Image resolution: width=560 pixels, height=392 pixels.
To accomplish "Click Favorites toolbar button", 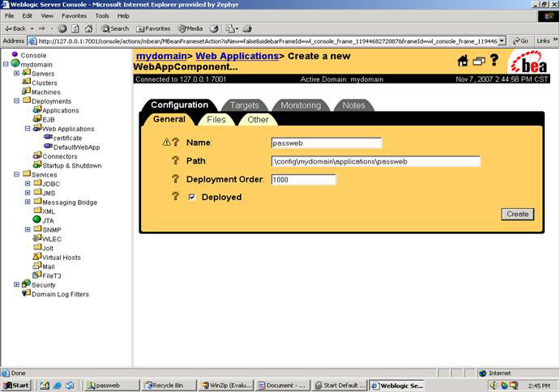I will (x=153, y=28).
